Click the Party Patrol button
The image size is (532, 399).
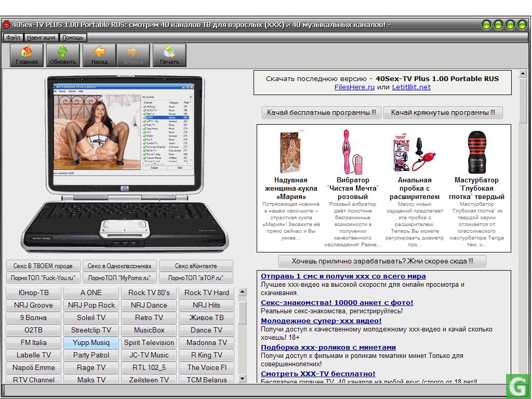(91, 355)
